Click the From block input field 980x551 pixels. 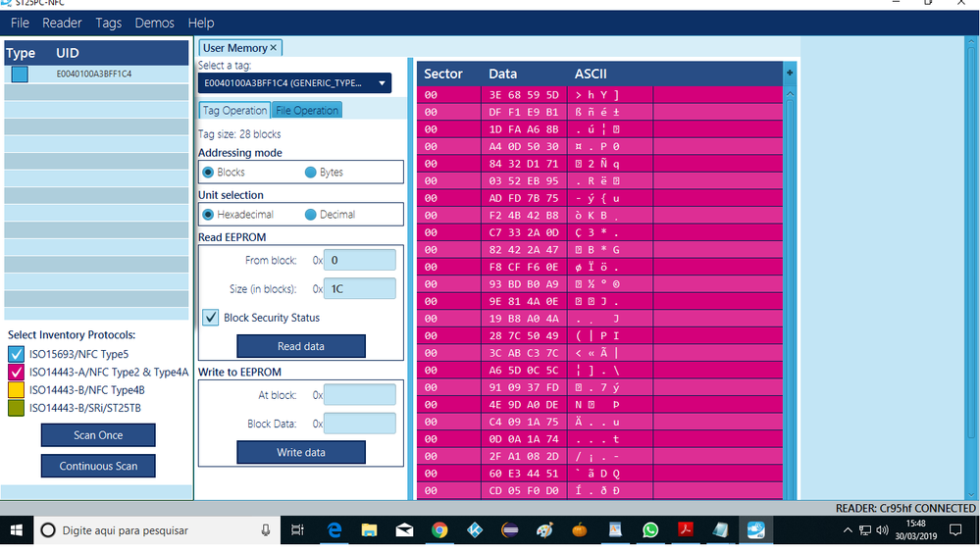pos(359,260)
